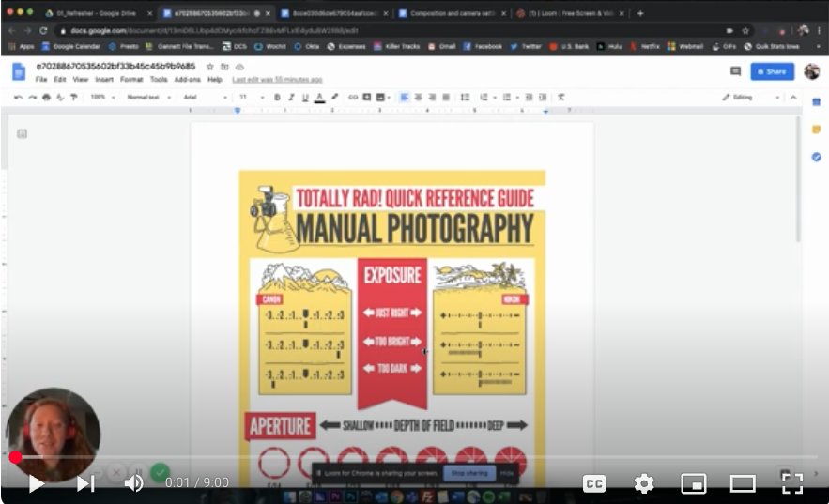829x504 pixels.
Task: Toggle theater mode view
Action: (743, 483)
